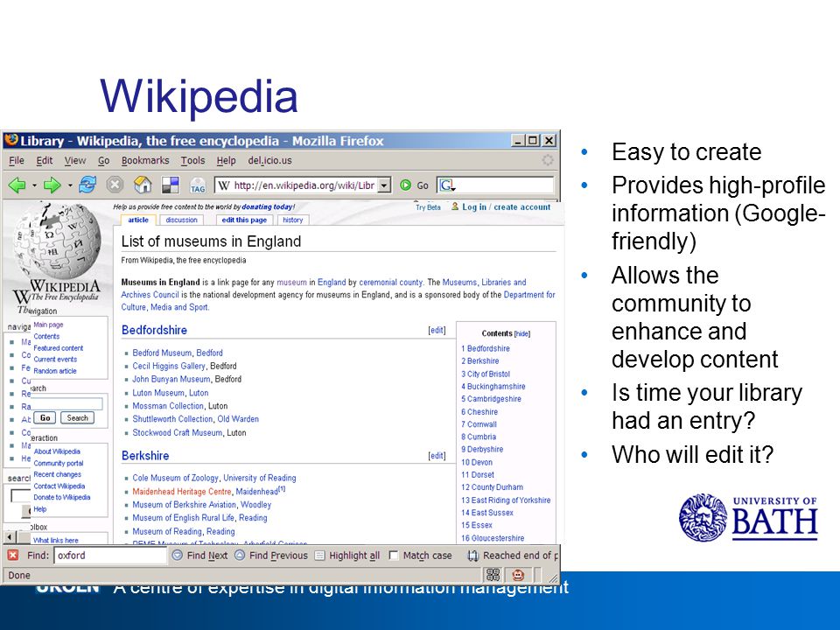Open the Edit menu
The height and width of the screenshot is (630, 840).
[45, 160]
